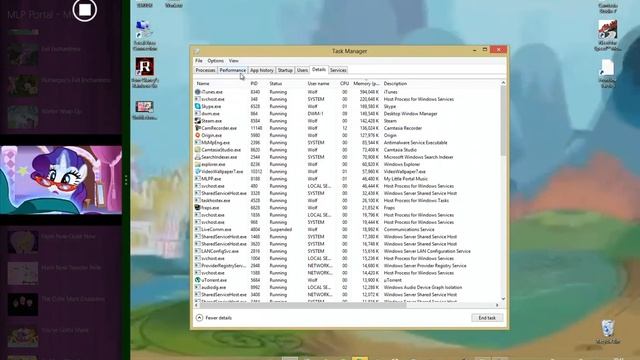Click the Steam.exe process icon

point(198,121)
